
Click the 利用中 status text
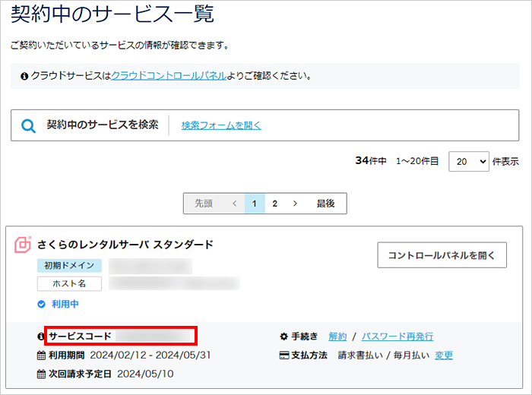tap(65, 304)
